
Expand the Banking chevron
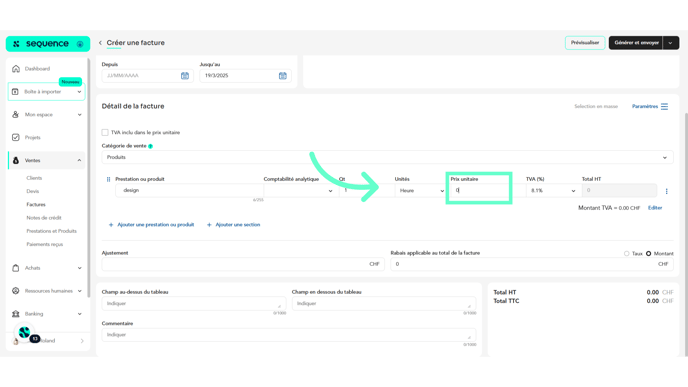point(79,314)
